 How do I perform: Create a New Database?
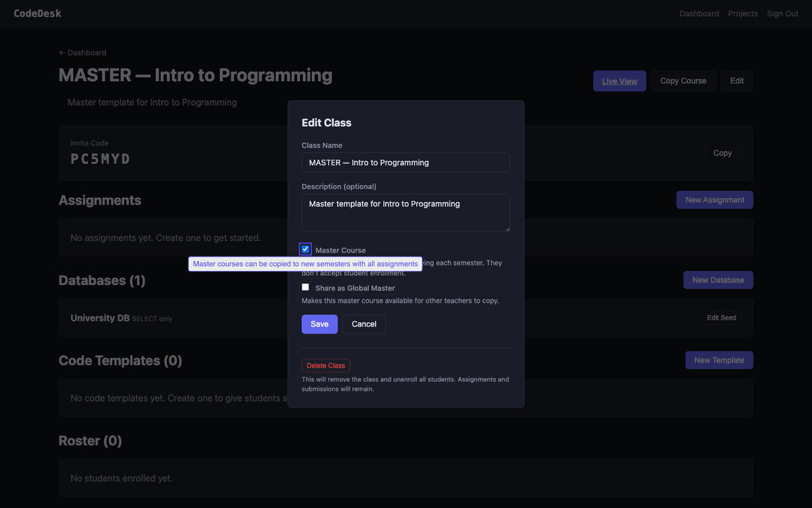[x=718, y=280]
